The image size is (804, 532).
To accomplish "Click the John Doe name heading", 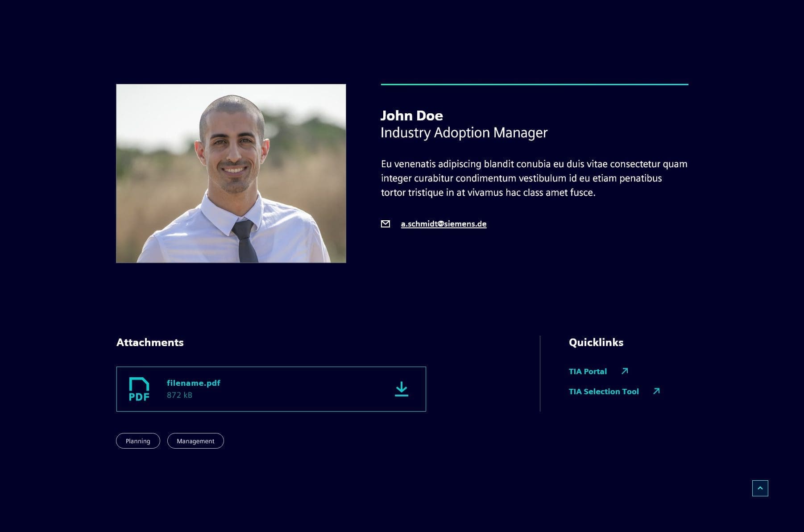I will 412,115.
